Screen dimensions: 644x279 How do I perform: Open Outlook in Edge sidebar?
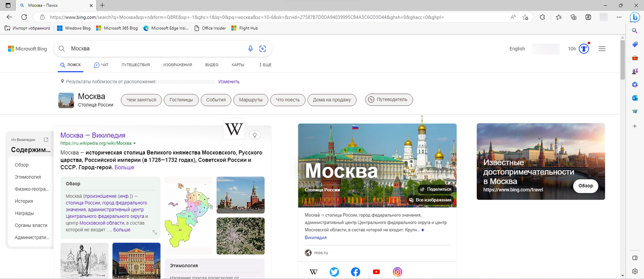click(x=634, y=98)
